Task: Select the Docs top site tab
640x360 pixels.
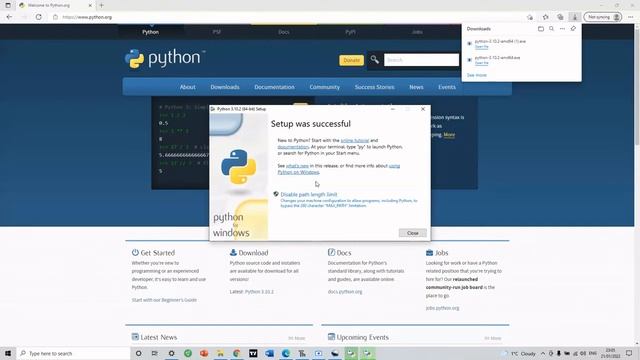Action: (x=284, y=32)
